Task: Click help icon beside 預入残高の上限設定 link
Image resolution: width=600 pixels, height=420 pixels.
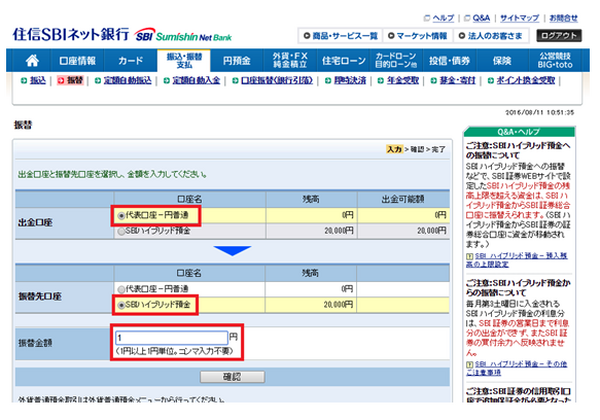Action: [470, 256]
